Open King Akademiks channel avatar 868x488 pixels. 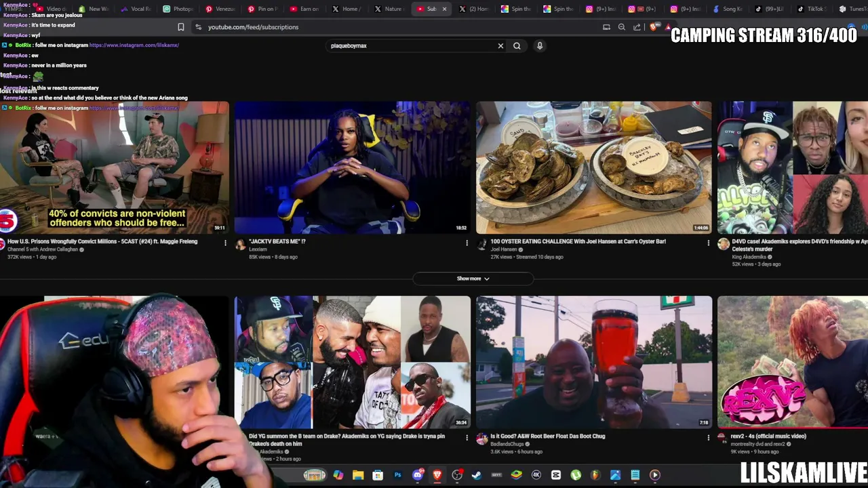(724, 245)
